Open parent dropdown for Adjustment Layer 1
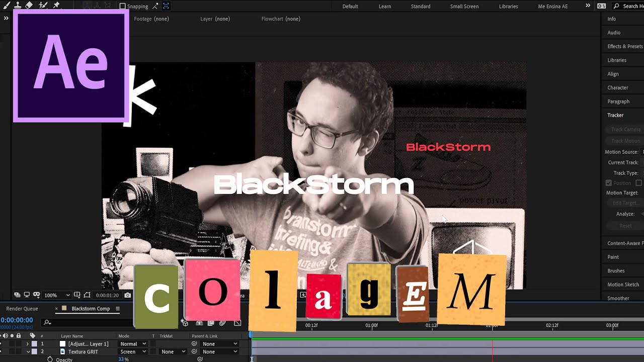Image resolution: width=644 pixels, height=362 pixels. [x=220, y=344]
